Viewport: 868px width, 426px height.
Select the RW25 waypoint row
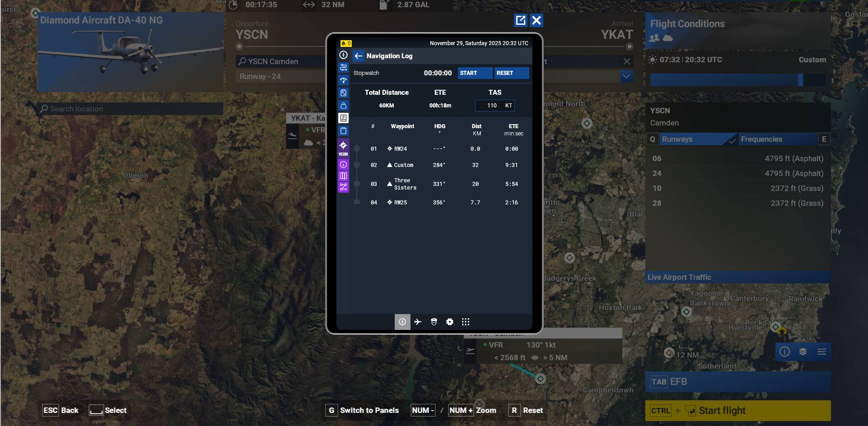point(442,203)
